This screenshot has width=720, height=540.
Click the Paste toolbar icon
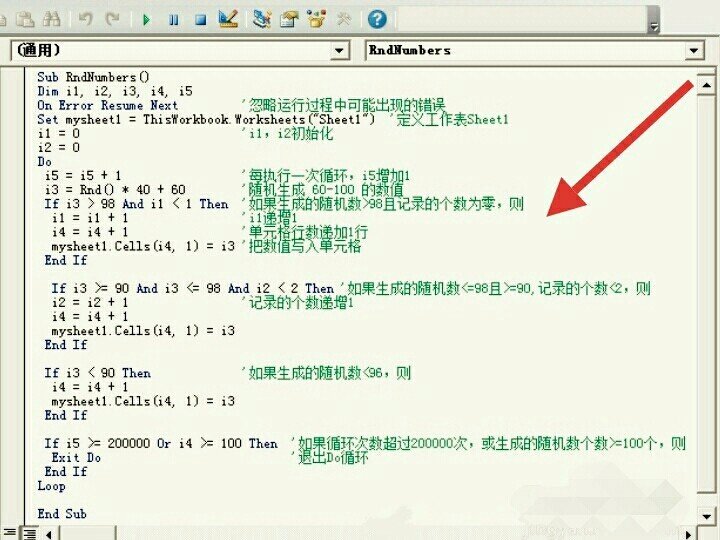coord(26,18)
